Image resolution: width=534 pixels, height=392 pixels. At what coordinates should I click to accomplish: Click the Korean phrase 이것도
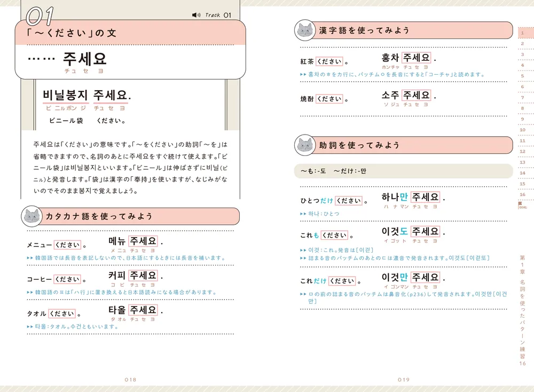point(395,231)
